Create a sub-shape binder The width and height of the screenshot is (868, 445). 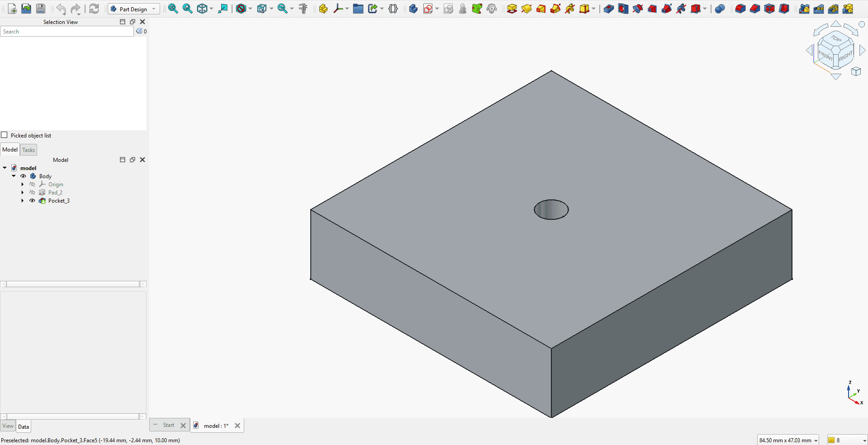[477, 9]
